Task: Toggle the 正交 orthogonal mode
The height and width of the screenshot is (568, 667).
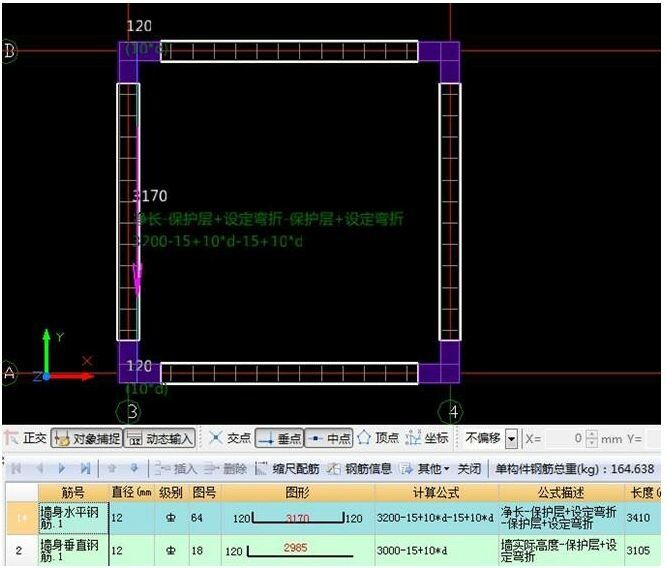Action: coord(26,438)
